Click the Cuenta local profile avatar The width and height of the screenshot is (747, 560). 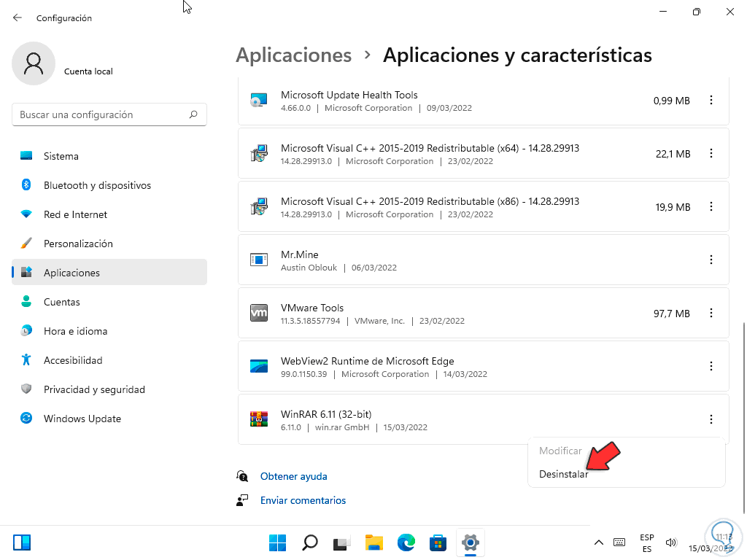pos(34,63)
